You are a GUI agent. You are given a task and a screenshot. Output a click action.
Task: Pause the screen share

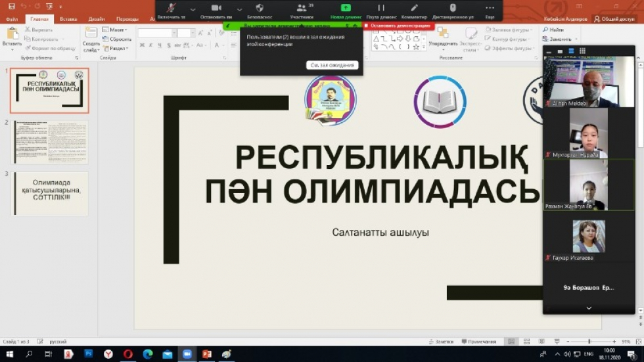tap(380, 9)
